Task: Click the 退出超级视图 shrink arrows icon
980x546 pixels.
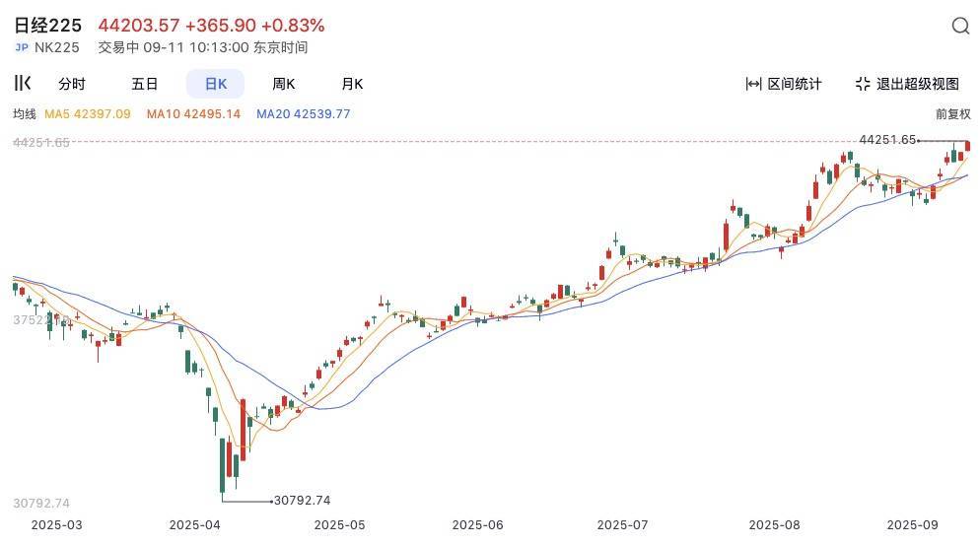Action: pos(863,84)
